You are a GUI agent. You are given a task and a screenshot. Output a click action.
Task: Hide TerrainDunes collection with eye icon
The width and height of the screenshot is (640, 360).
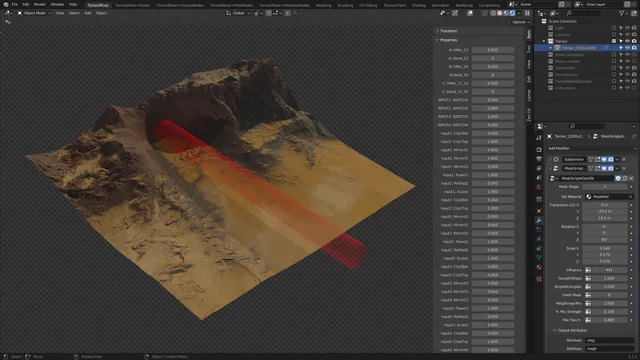pos(627,75)
